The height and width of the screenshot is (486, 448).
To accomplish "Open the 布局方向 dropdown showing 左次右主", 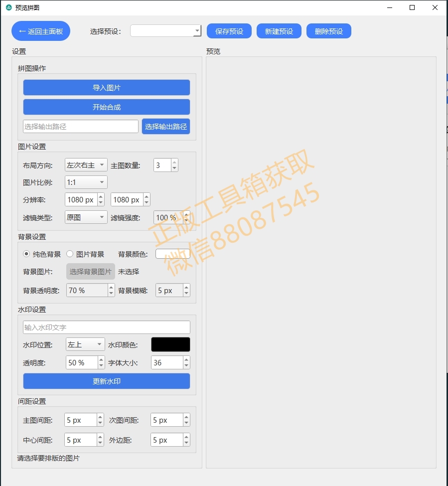I will [x=86, y=165].
